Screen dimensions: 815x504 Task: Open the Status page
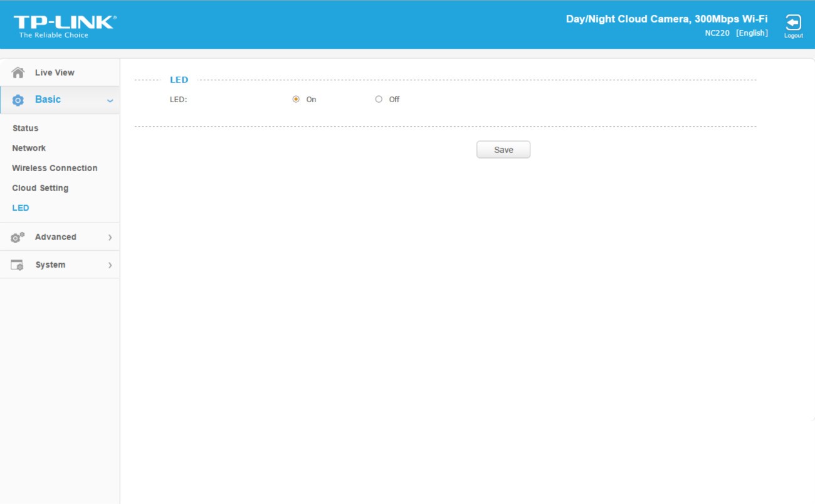25,128
